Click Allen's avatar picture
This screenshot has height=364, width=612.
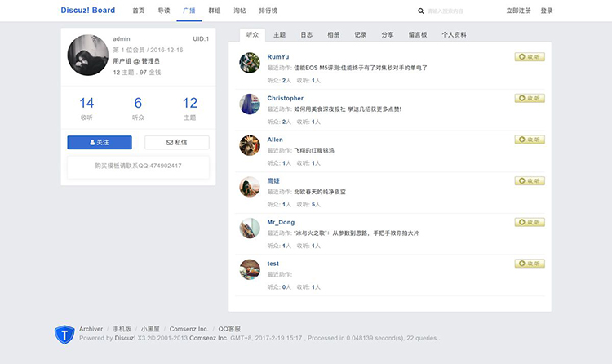pos(250,145)
